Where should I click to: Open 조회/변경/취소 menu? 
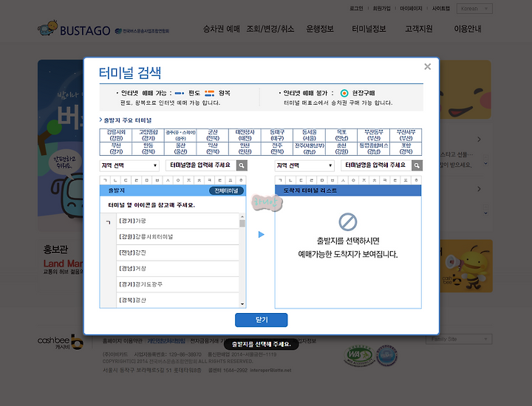[270, 29]
